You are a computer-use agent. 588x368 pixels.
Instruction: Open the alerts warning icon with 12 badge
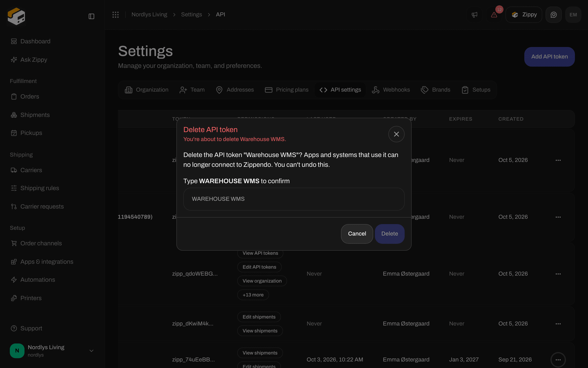[494, 15]
